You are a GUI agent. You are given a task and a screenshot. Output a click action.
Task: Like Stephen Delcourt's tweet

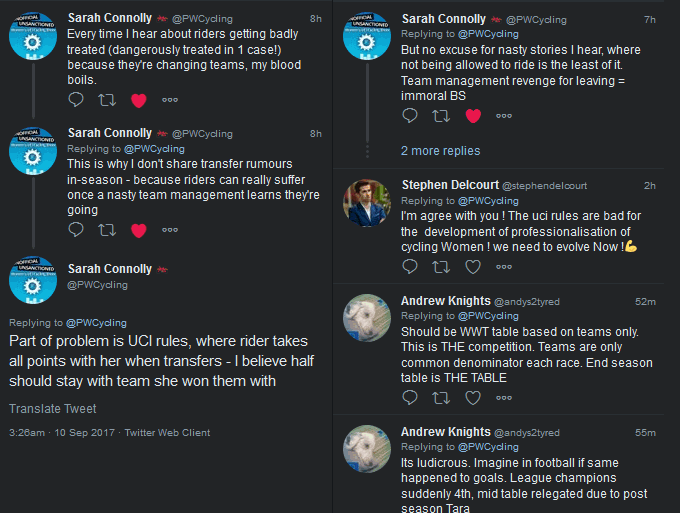coord(473,266)
